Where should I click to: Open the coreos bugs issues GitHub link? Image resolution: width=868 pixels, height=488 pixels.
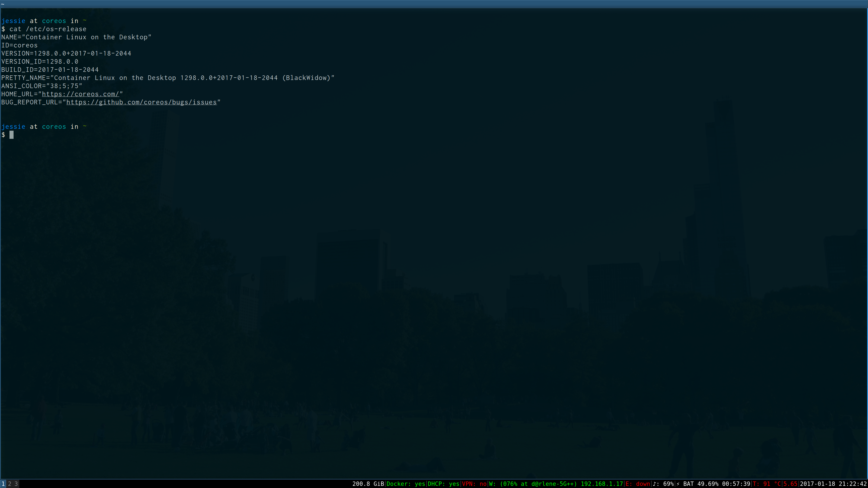tap(142, 102)
